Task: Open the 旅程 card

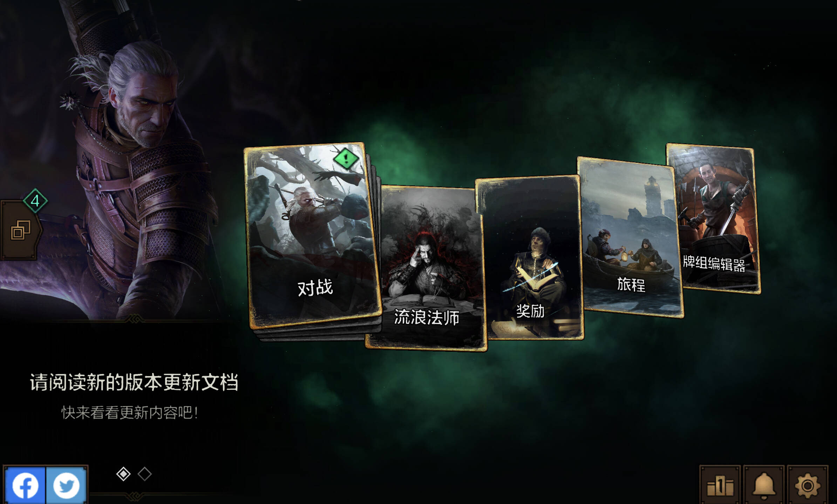Action: 630,238
